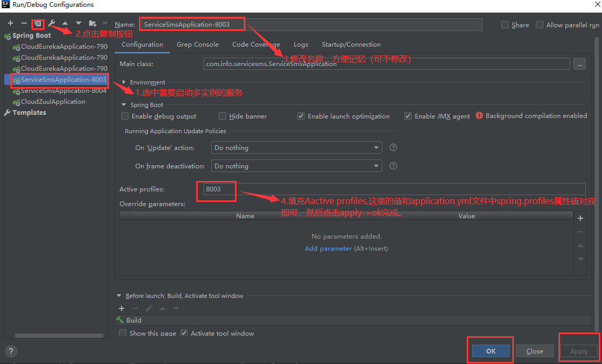Remove override parameter minus icon
Image resolution: width=602 pixels, height=364 pixels.
click(x=580, y=232)
